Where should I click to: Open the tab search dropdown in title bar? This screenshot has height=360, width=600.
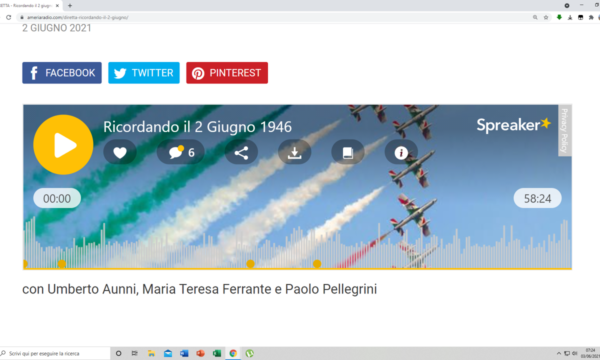(x=567, y=5)
